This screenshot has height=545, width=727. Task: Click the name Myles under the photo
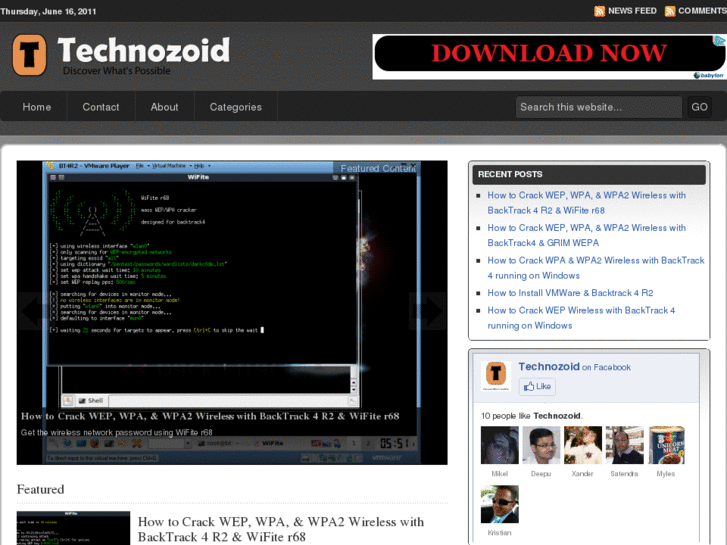666,474
